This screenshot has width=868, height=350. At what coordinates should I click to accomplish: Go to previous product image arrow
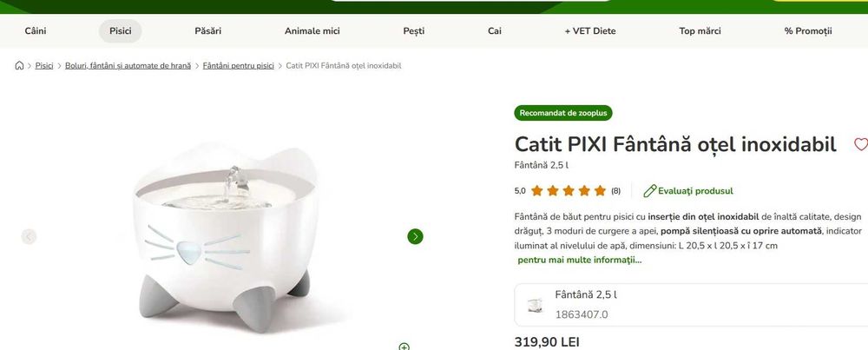click(x=29, y=236)
